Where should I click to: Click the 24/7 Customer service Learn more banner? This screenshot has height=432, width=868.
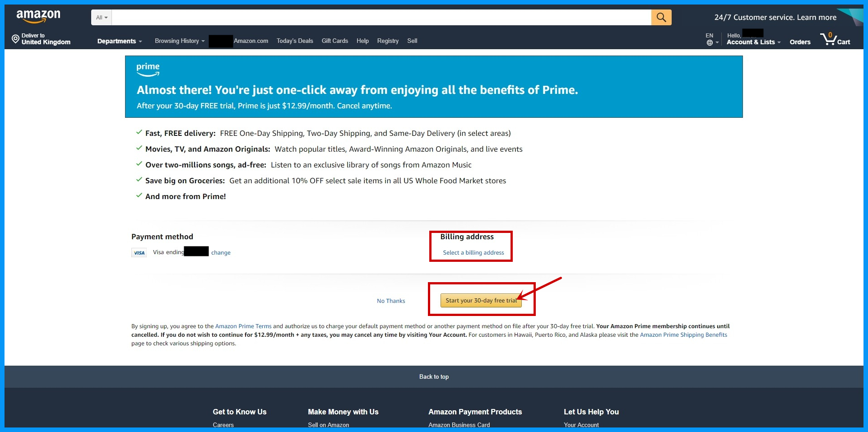click(775, 17)
